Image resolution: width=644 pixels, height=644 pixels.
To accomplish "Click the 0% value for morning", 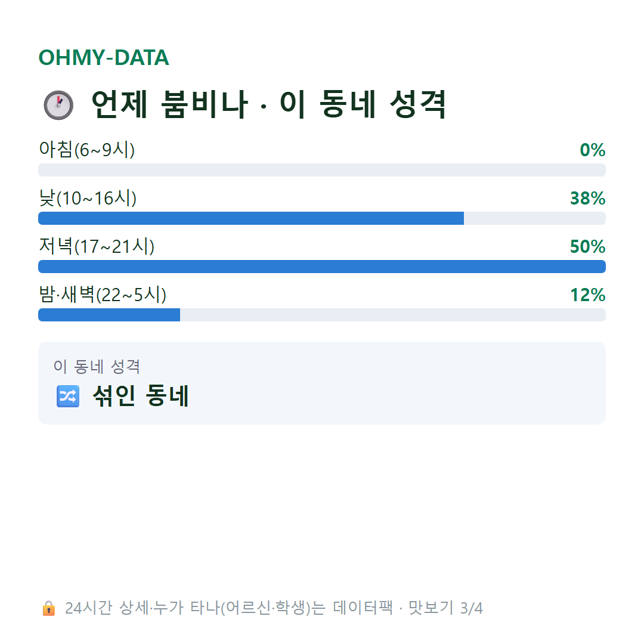I will [x=592, y=150].
